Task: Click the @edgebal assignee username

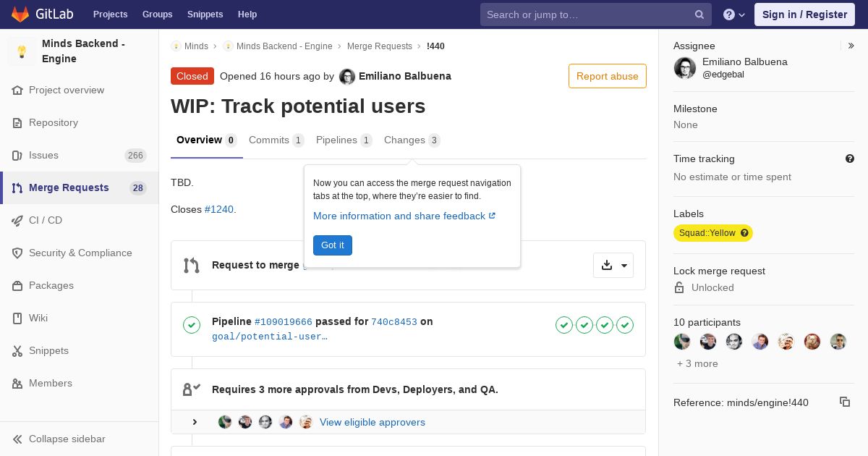Action: tap(723, 75)
